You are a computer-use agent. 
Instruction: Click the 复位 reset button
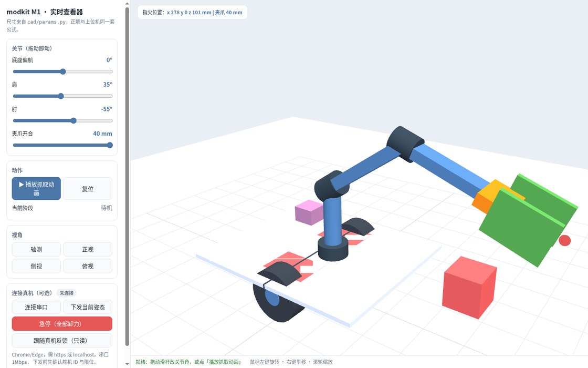pos(88,189)
